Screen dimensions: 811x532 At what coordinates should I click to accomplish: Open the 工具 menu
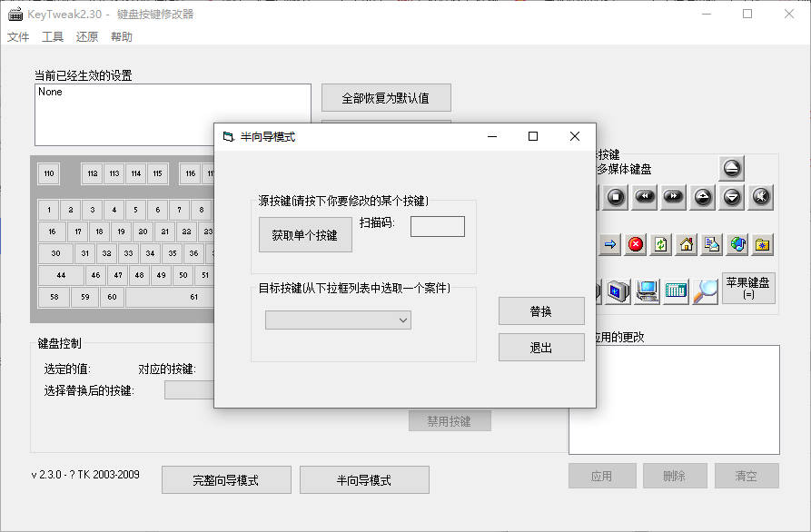point(53,36)
